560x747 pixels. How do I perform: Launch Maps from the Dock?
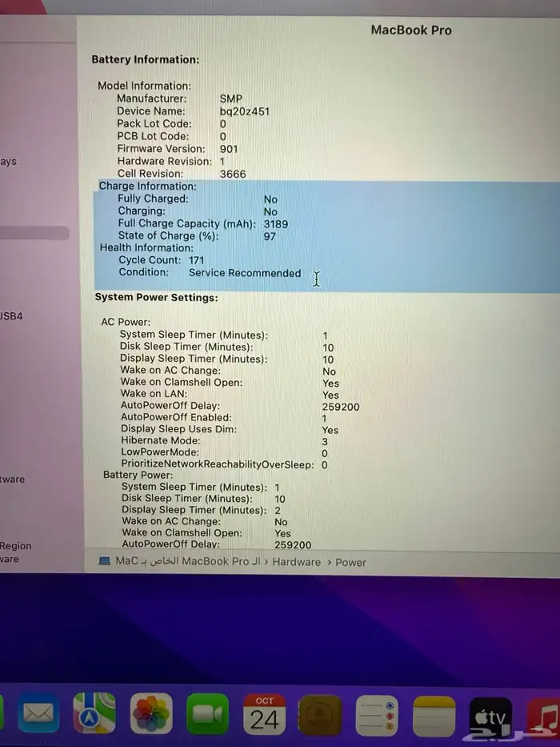tap(94, 713)
